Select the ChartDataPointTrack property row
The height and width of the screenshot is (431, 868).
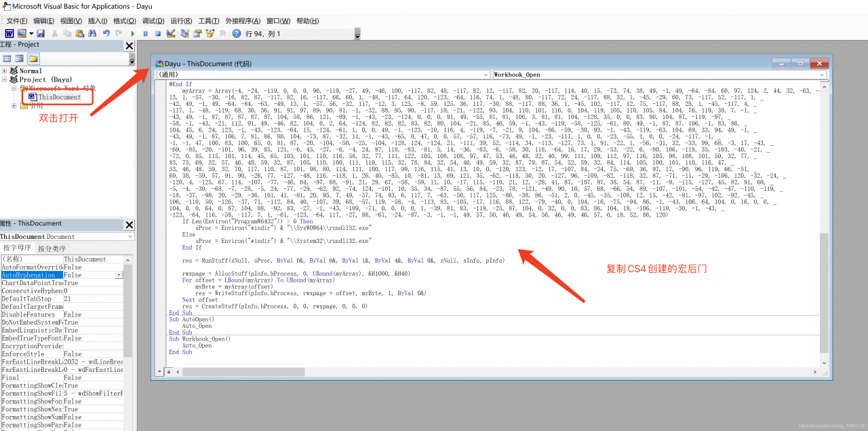click(62, 283)
